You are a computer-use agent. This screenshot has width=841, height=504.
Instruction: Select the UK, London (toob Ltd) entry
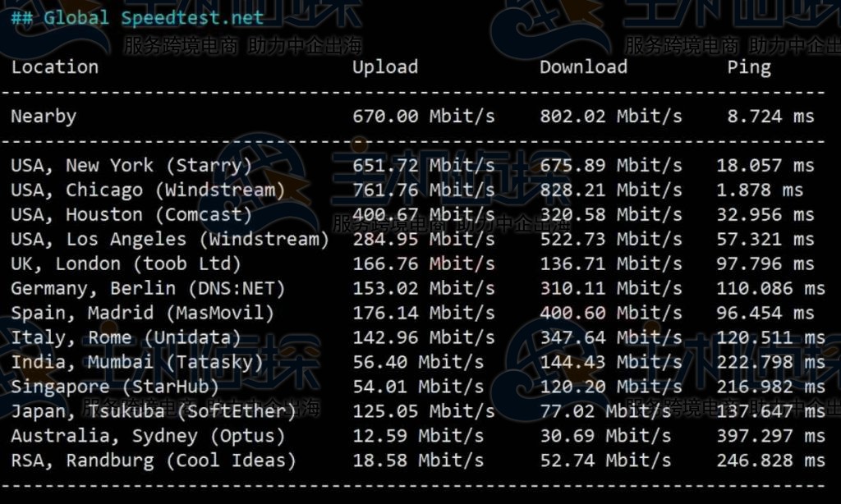tap(126, 264)
